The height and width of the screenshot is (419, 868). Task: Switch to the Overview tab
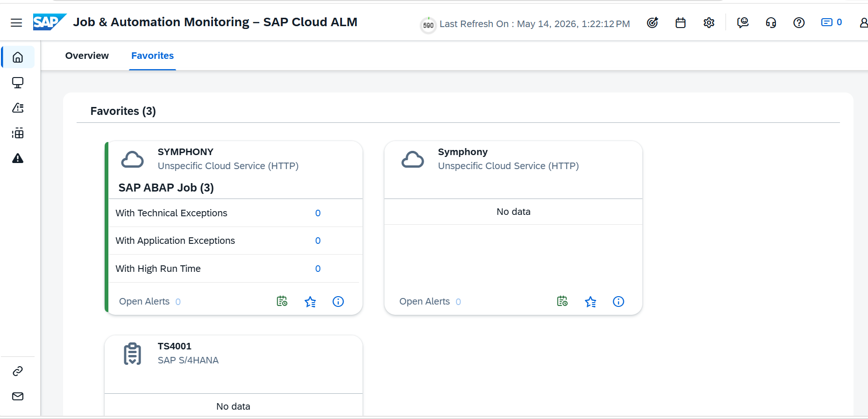[87, 56]
